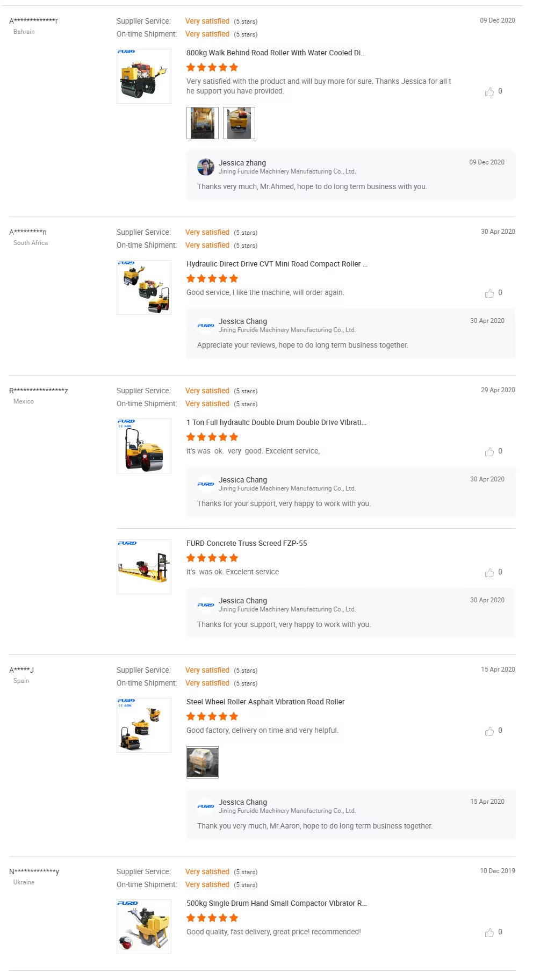
Task: Click Hydraulic CVT Mini Road Roller image
Action: click(143, 287)
